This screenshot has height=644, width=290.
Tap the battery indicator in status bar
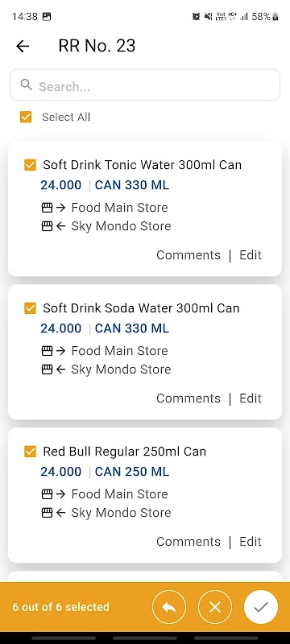pyautogui.click(x=275, y=16)
